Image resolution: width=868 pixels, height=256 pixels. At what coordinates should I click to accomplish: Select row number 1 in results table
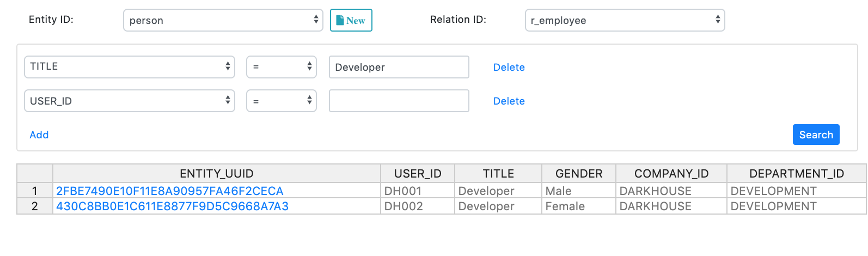[x=35, y=191]
